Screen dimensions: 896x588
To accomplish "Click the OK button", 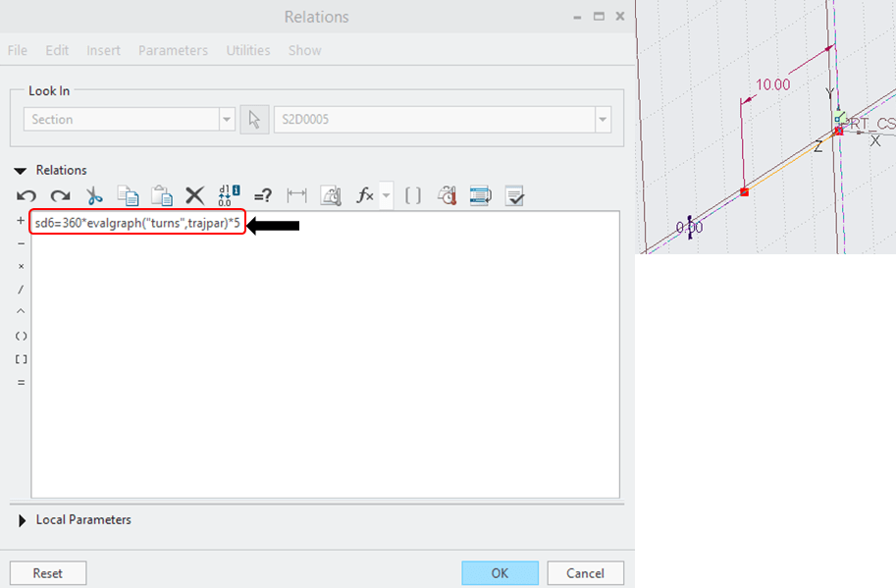I will (500, 573).
